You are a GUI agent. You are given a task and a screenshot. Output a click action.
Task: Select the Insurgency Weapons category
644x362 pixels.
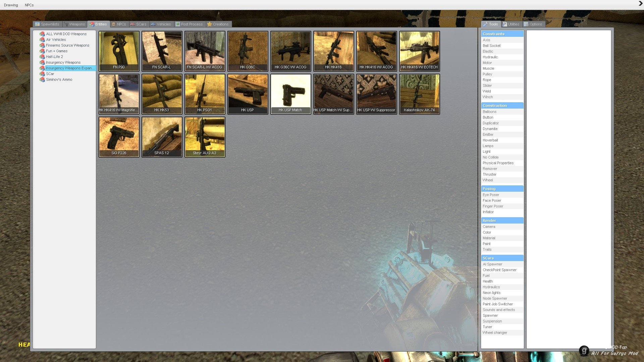pos(63,62)
